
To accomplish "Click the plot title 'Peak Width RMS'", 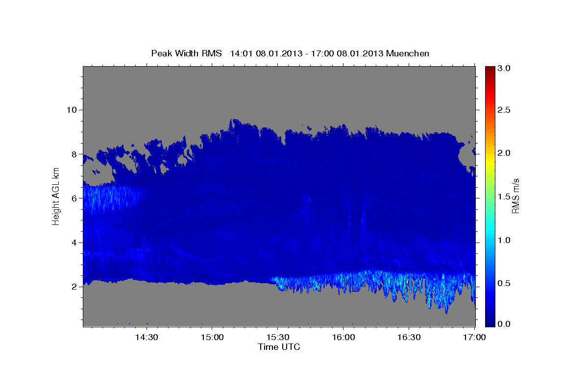I will point(186,53).
